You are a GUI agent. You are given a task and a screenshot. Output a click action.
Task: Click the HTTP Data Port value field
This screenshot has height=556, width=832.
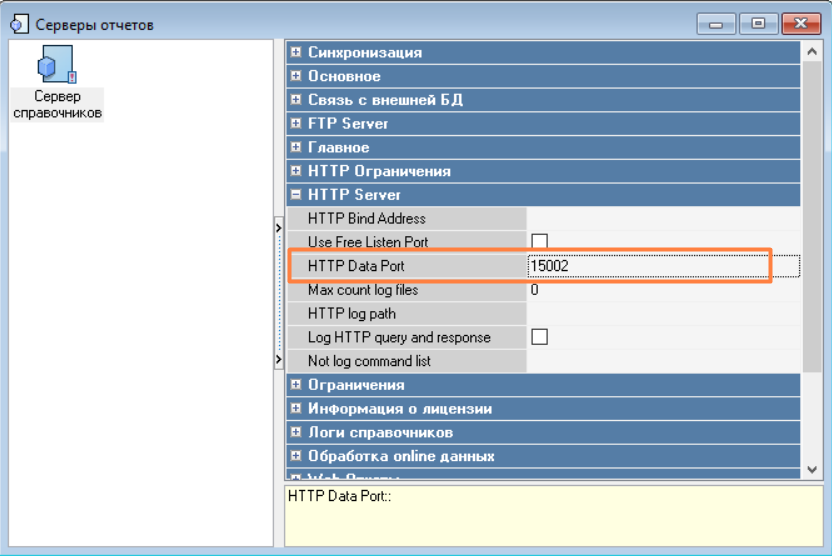tap(662, 266)
